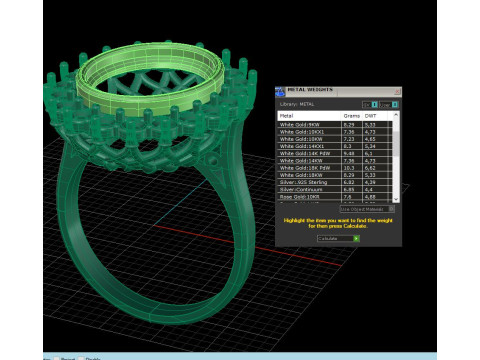Viewport: 480px width, 360px height.
Task: Click the Metal Weights panel title icon
Action: pyautogui.click(x=280, y=92)
